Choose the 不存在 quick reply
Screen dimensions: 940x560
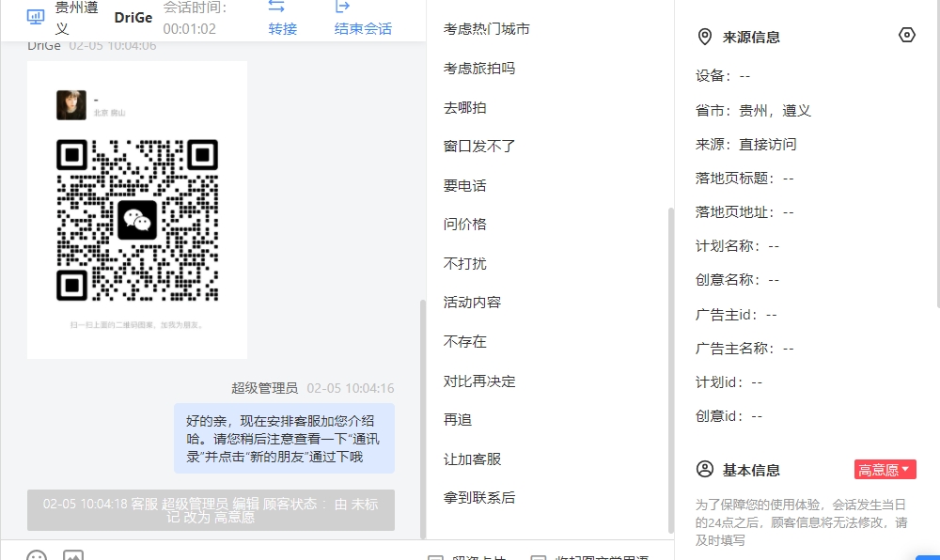coord(464,341)
